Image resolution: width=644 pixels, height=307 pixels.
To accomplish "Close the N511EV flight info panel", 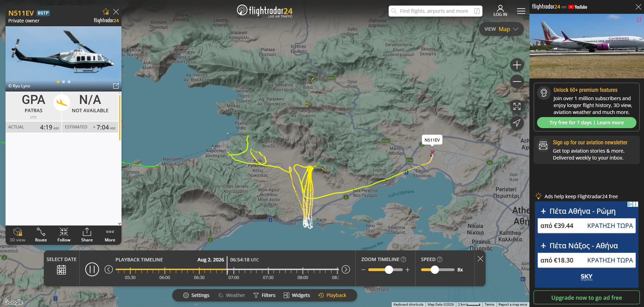I will click(x=116, y=12).
